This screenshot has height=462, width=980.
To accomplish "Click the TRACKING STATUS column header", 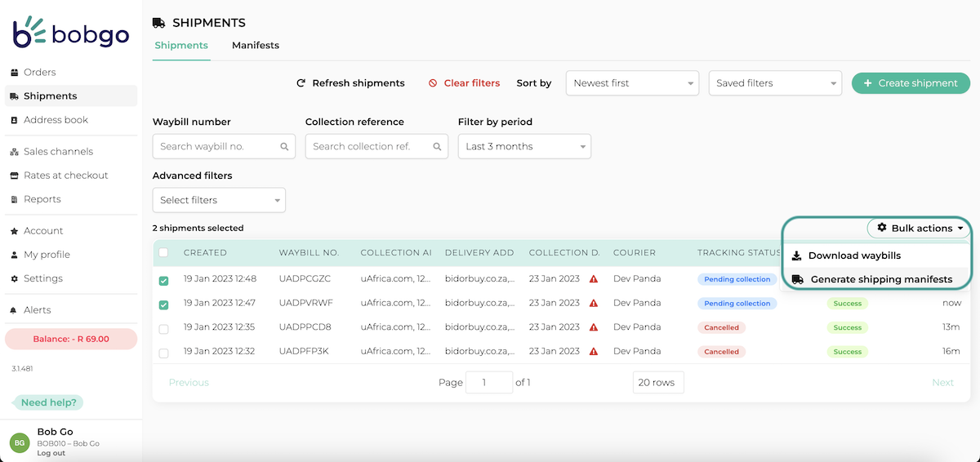I will coord(739,253).
